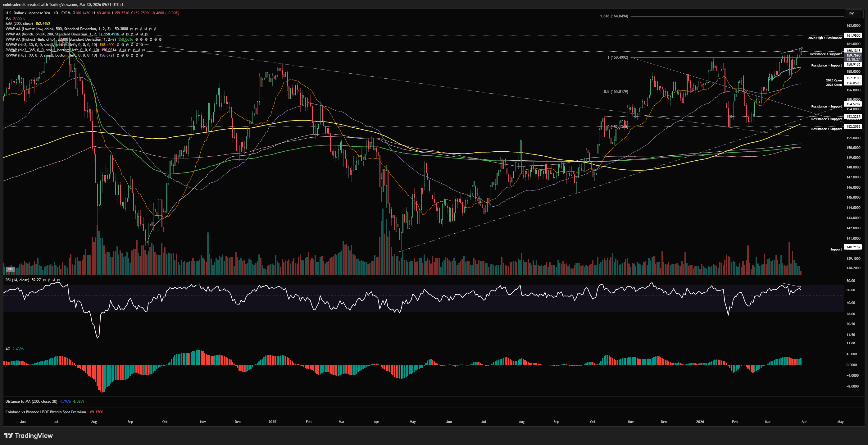
Task: Select the 0.5 (155.8179) Fib label
Action: tap(616, 92)
